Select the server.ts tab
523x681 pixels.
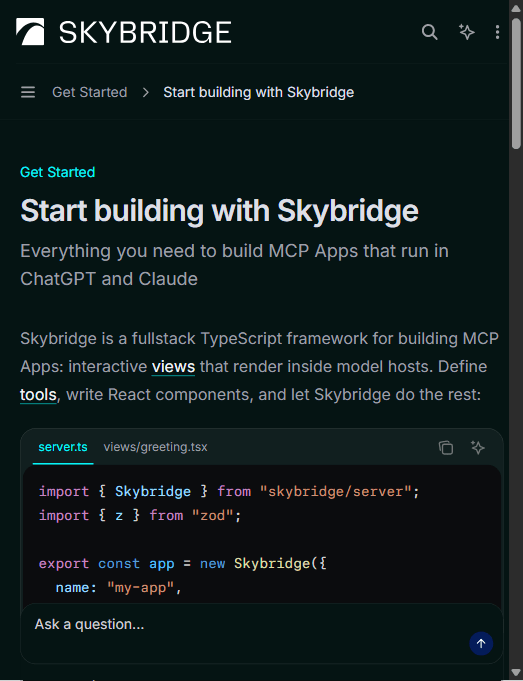pos(63,447)
